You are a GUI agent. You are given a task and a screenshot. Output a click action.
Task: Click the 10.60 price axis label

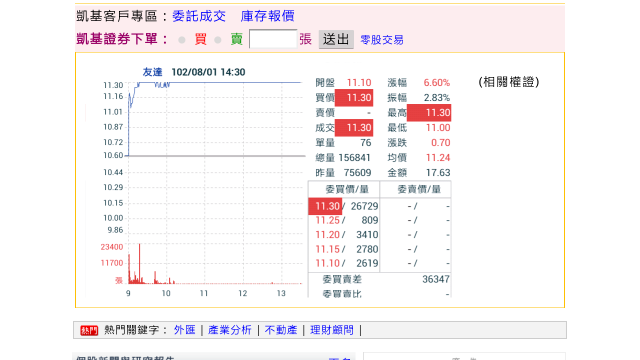pos(113,156)
